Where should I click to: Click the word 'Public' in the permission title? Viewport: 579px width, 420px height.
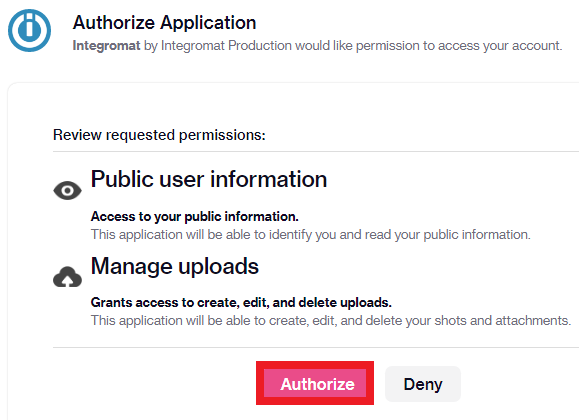pyautogui.click(x=122, y=180)
